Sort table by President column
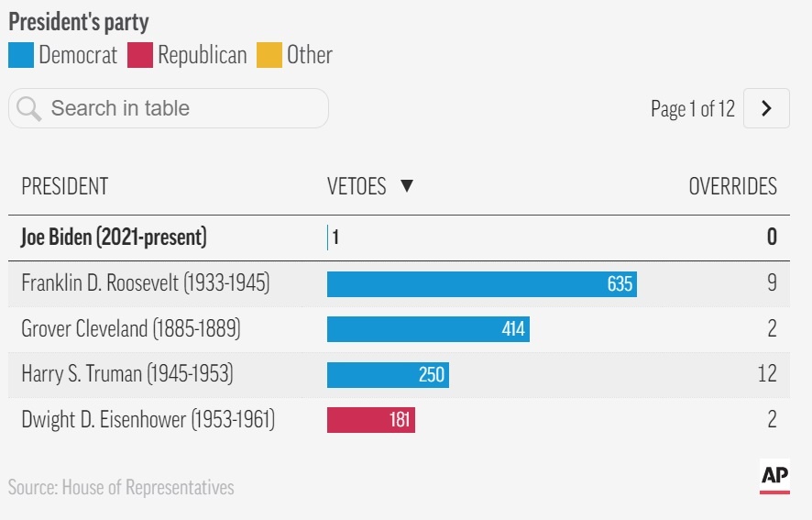This screenshot has width=812, height=520. [x=64, y=186]
